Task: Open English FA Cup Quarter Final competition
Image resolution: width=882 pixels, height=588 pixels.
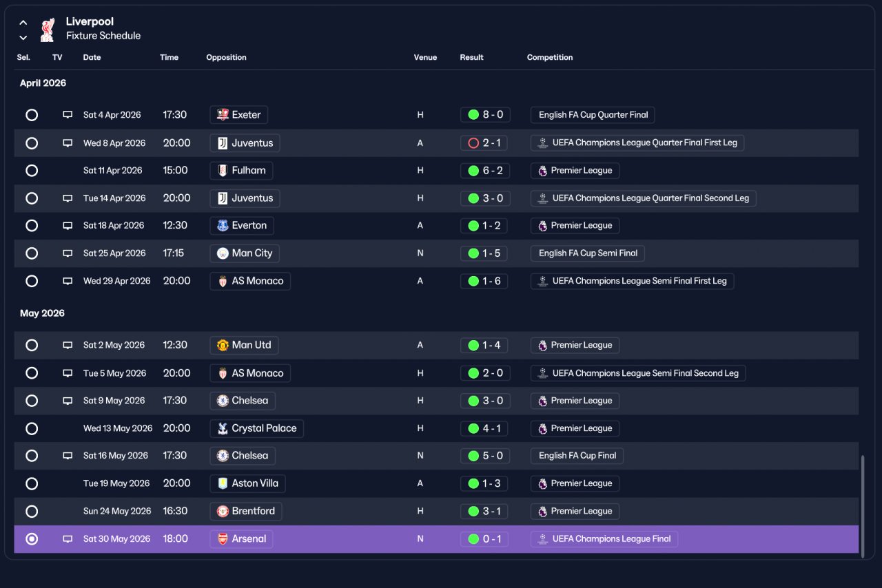Action: pos(593,115)
